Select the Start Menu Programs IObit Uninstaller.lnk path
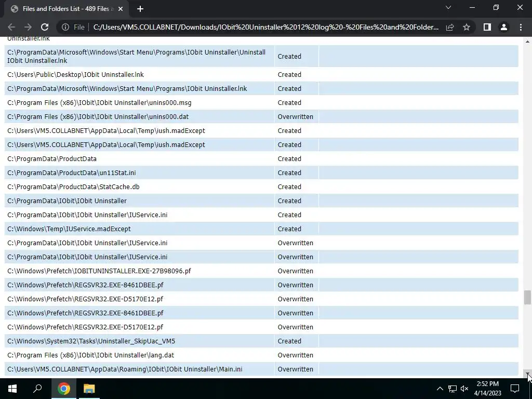 coord(127,88)
